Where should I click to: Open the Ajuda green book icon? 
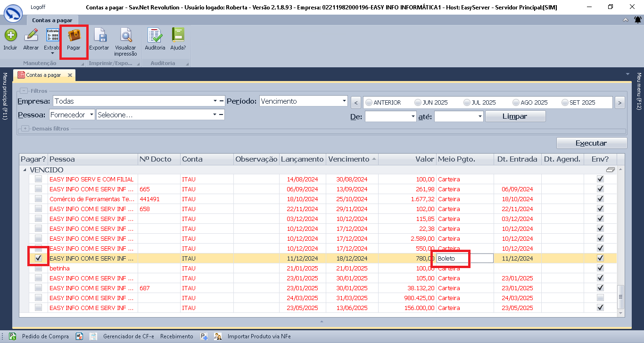(x=178, y=36)
